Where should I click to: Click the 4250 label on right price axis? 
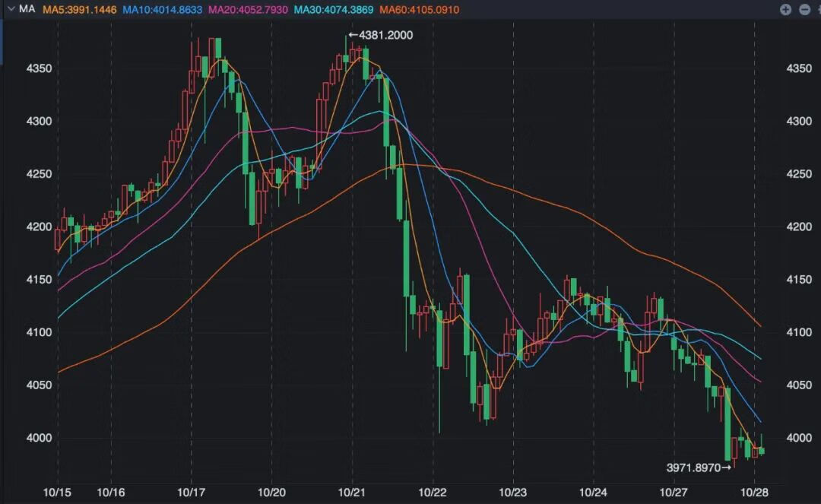[799, 174]
